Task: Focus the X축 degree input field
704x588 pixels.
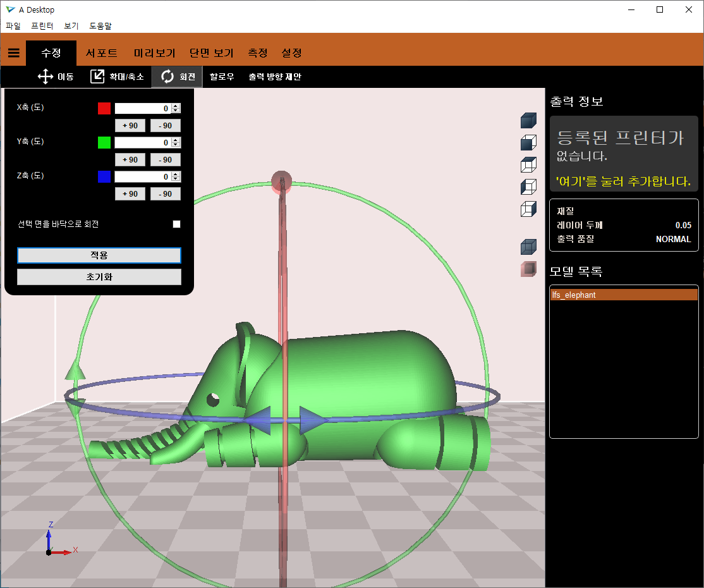Action: point(143,108)
